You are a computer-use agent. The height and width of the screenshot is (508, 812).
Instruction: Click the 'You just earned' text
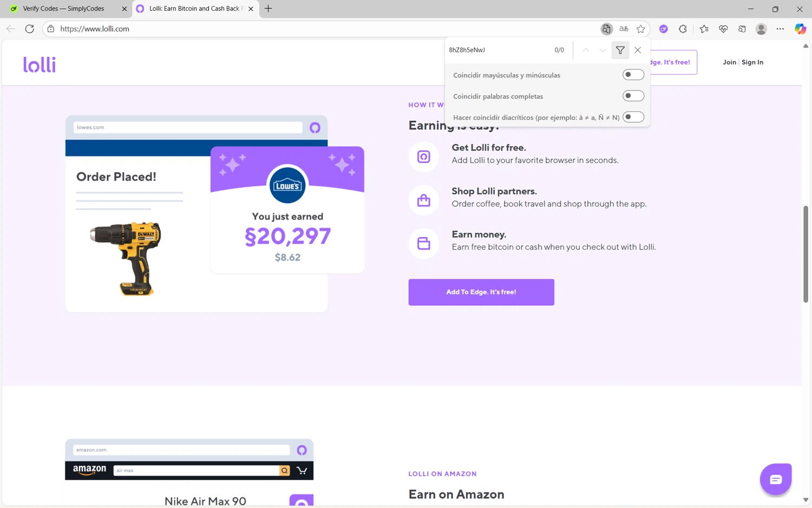pyautogui.click(x=287, y=217)
